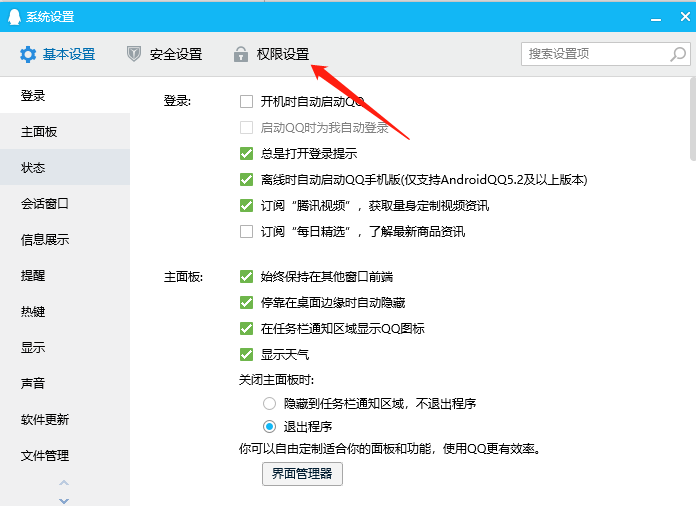Click the gear icon for 基本设置
Image resolution: width=696 pixels, height=506 pixels.
click(x=28, y=54)
